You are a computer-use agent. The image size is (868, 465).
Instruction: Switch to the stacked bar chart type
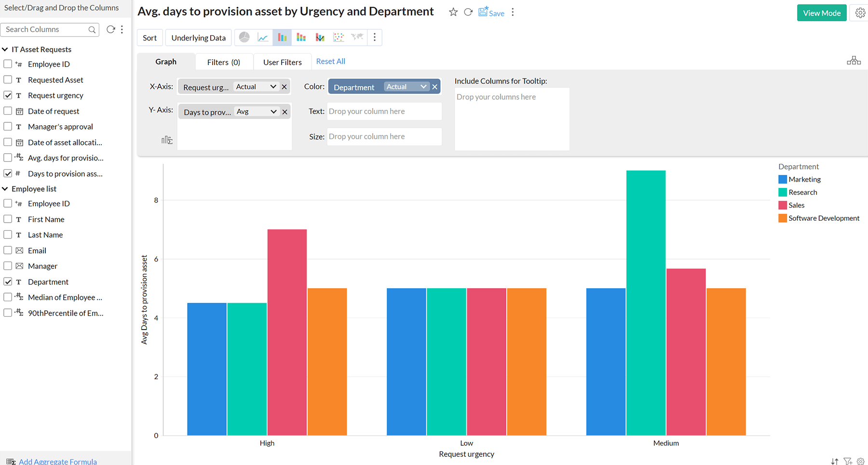(x=301, y=37)
